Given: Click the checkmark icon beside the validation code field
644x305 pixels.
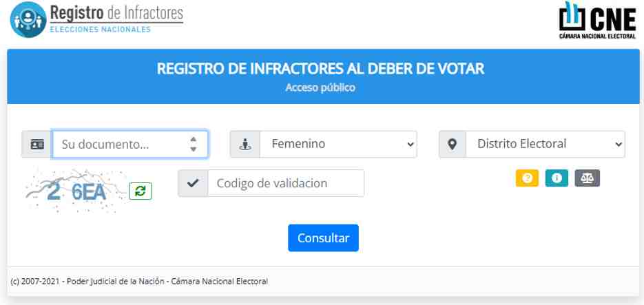Looking at the screenshot, I should [x=193, y=183].
